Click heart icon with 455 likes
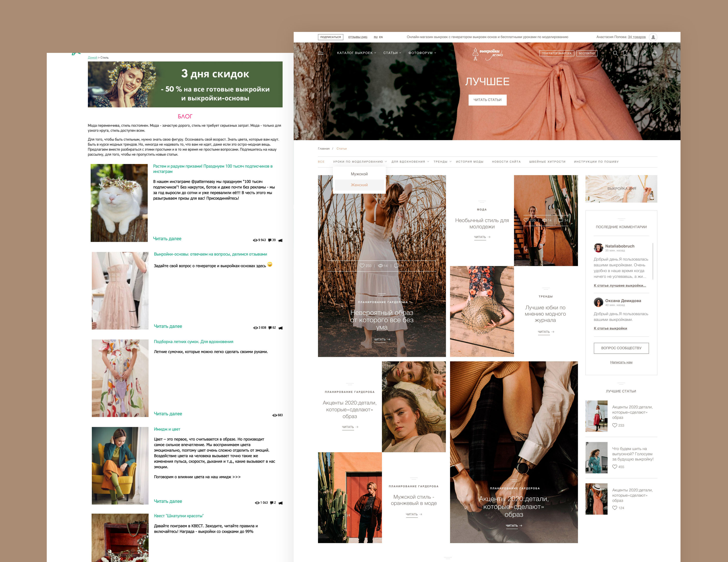The width and height of the screenshot is (728, 562). pyautogui.click(x=615, y=467)
